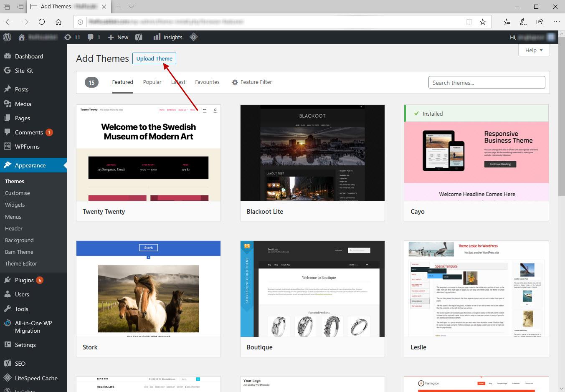Set tabs aside icon

point(20,7)
